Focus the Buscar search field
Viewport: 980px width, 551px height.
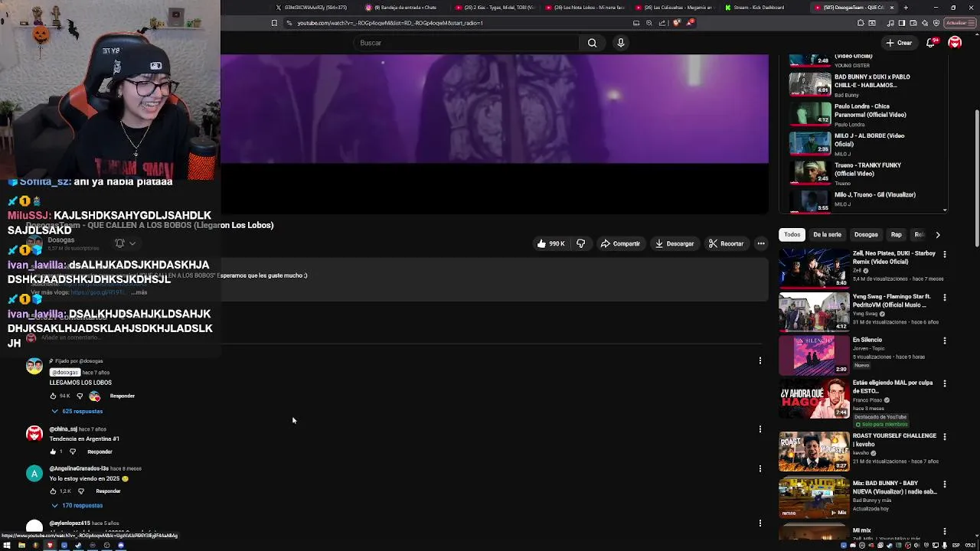(x=467, y=43)
